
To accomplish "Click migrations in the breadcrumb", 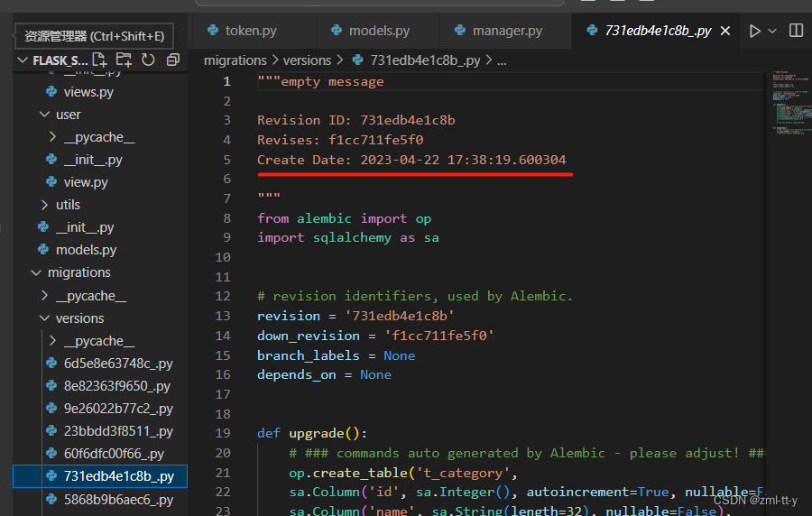I will coord(235,60).
